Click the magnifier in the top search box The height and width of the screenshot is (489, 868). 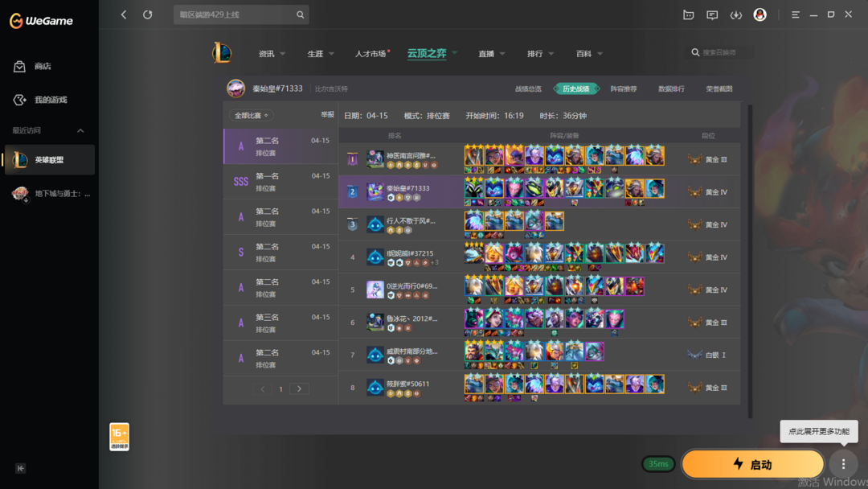point(300,15)
